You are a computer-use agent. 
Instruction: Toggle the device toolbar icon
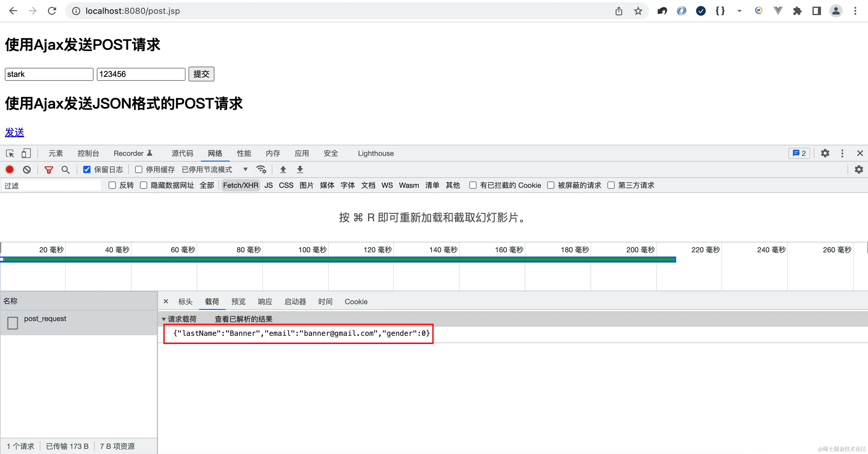tap(26, 153)
